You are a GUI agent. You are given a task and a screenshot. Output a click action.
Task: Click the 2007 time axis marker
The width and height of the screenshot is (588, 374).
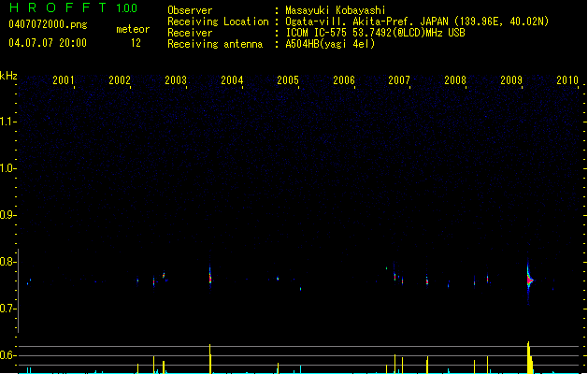399,80
